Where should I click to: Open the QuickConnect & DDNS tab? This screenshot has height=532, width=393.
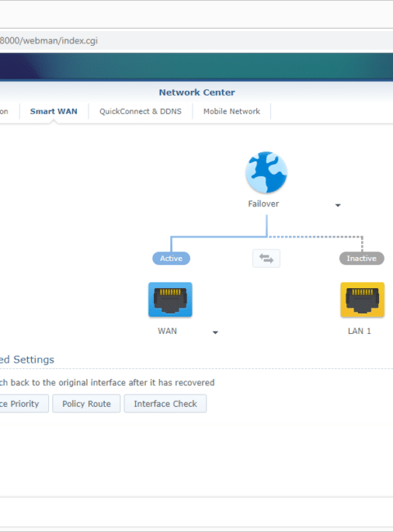tap(140, 111)
